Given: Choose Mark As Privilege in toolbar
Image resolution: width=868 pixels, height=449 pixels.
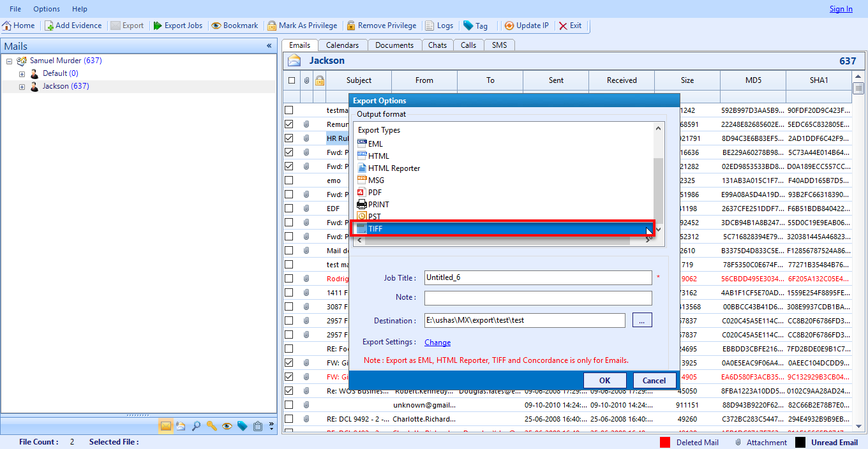Looking at the screenshot, I should 303,26.
